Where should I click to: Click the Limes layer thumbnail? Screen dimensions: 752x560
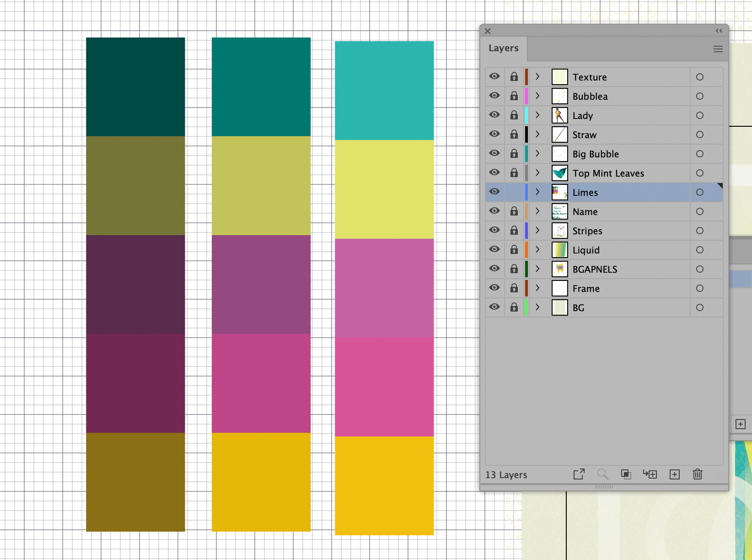coord(560,192)
